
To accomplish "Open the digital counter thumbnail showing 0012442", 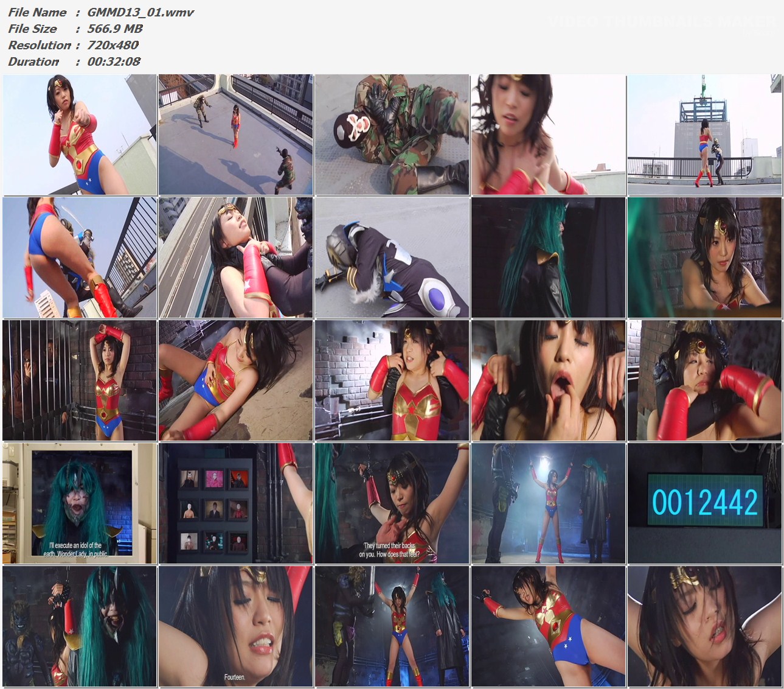I will [705, 503].
